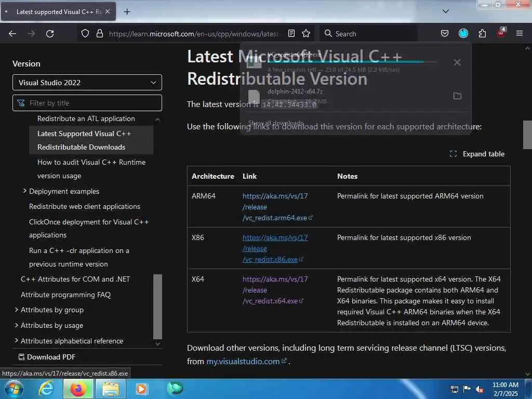Screen dimensions: 532x399
Task: Open the Windows Start button
Action: (14, 389)
